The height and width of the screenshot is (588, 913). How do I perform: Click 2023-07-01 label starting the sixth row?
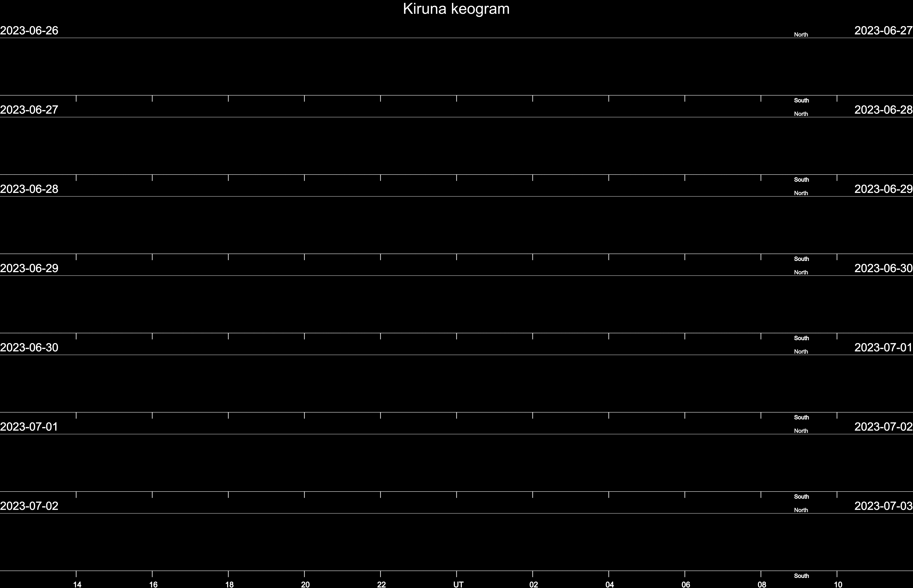tap(29, 427)
